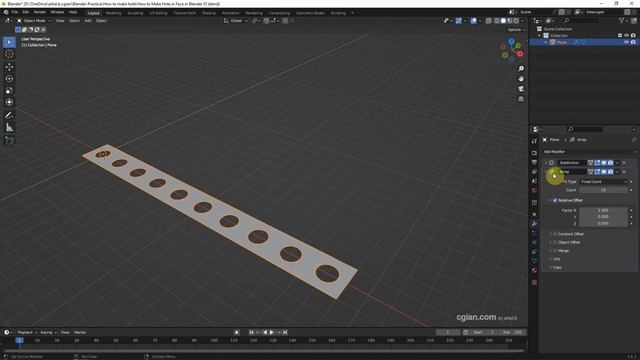Click the pan view hand icon

tap(521, 79)
